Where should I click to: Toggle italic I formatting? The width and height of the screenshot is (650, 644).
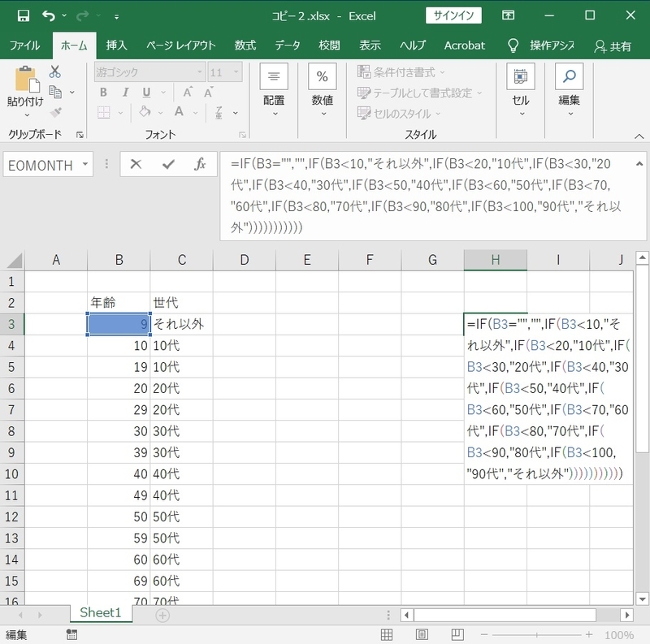(125, 93)
